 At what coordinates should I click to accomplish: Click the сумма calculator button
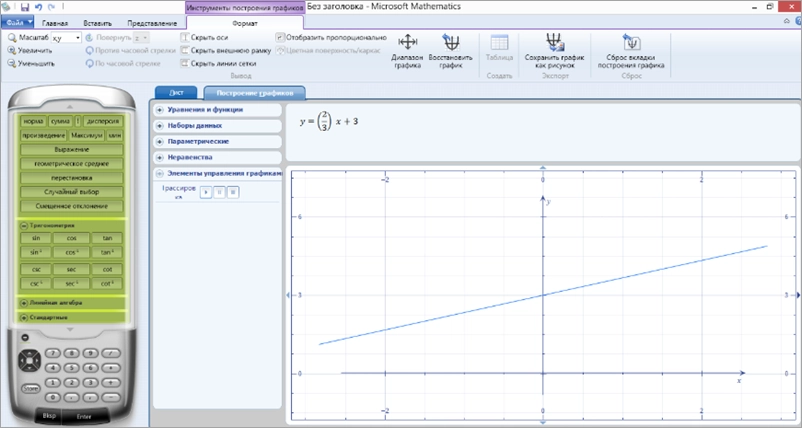pyautogui.click(x=60, y=121)
